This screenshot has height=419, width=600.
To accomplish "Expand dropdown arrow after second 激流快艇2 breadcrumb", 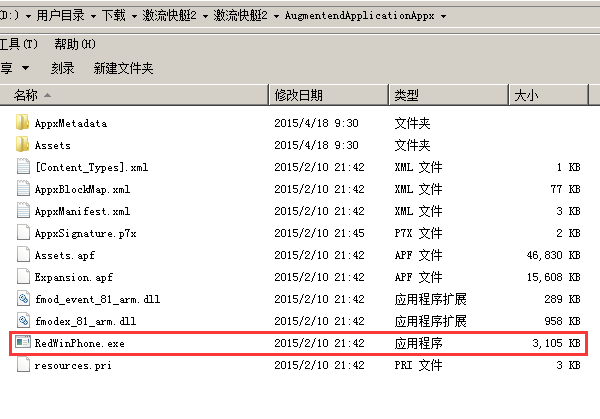I will pyautogui.click(x=276, y=16).
